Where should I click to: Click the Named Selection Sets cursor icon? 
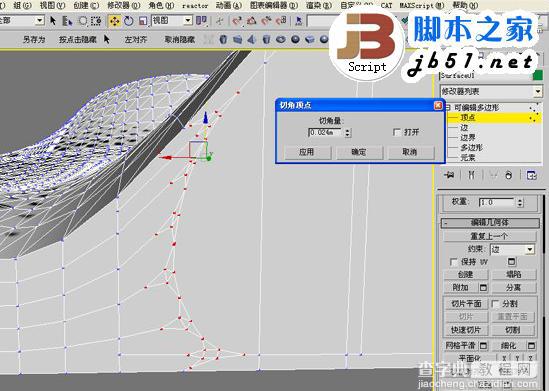click(299, 21)
